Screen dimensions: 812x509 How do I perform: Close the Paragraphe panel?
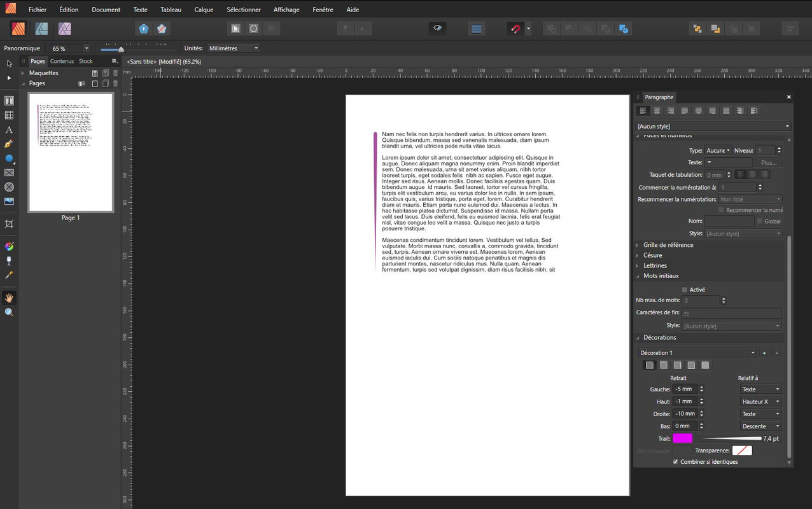788,97
